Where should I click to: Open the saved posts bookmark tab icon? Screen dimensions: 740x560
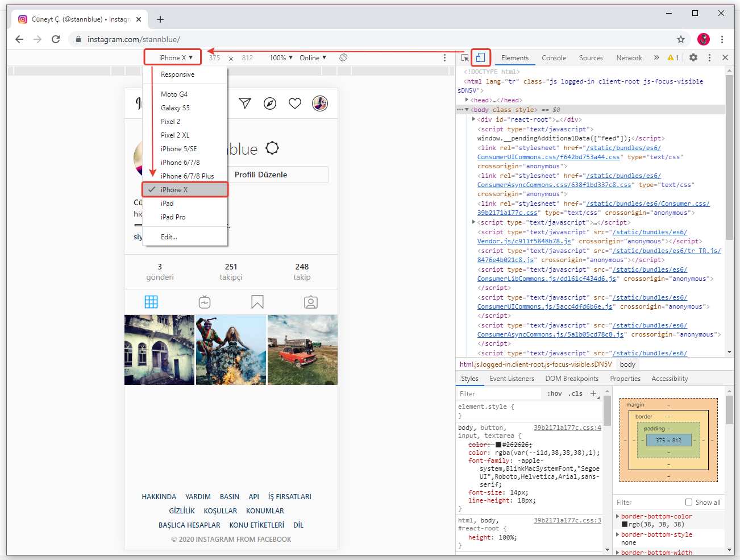click(x=257, y=302)
